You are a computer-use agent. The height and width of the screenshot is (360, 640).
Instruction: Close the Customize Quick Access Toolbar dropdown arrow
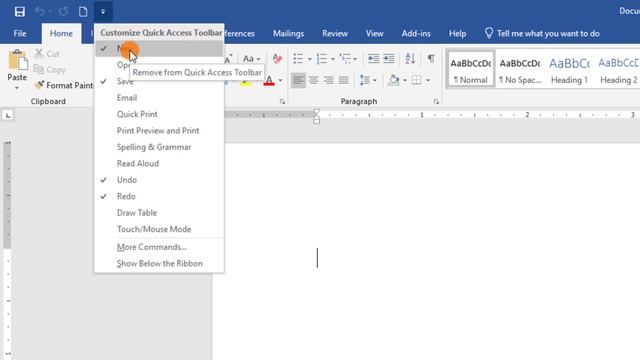tap(103, 11)
